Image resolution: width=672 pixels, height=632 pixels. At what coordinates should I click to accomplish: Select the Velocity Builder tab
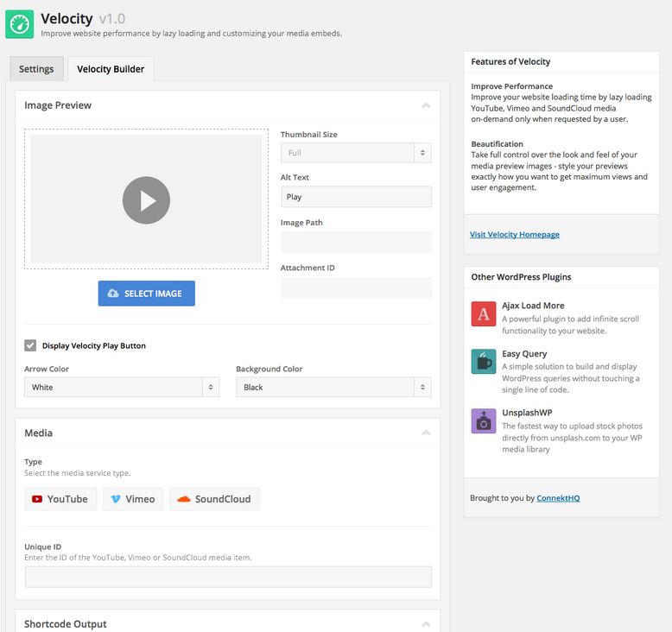111,69
